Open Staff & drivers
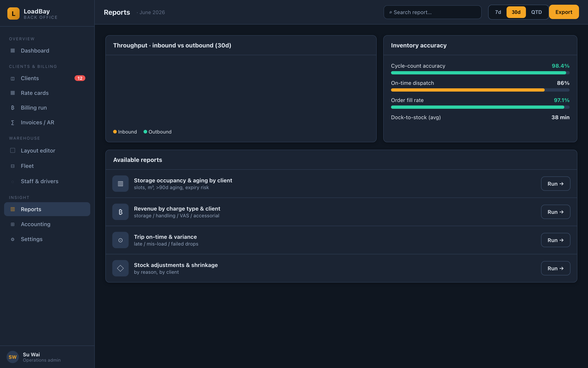 [x=47, y=181]
